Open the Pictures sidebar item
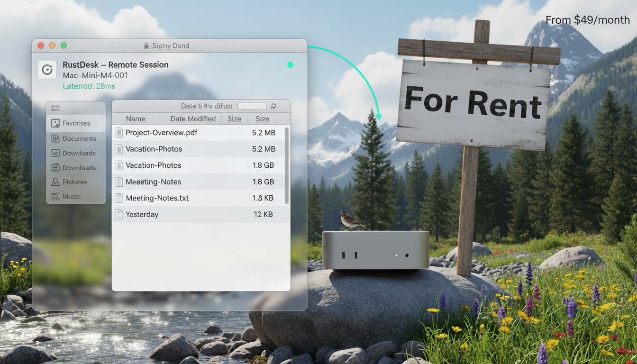The image size is (637, 364). tap(76, 182)
